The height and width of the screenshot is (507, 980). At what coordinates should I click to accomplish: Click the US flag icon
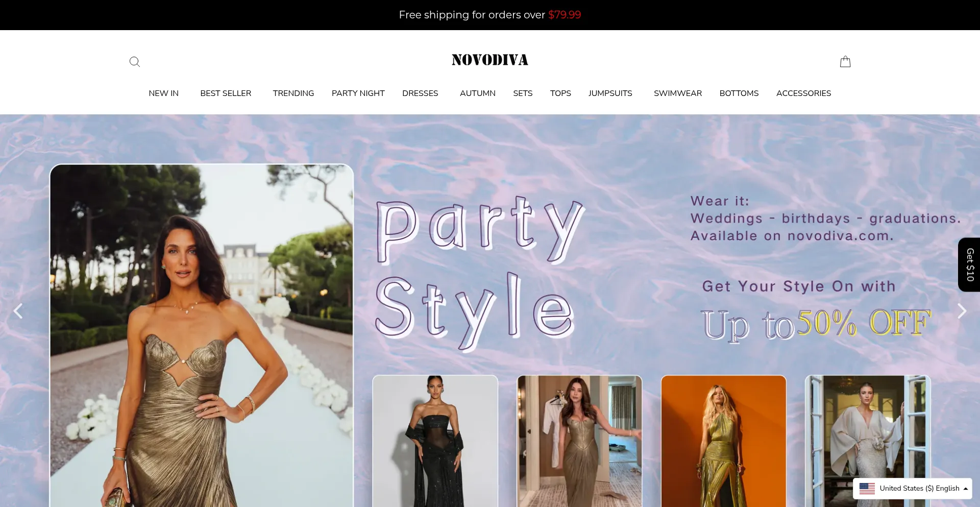coord(867,489)
